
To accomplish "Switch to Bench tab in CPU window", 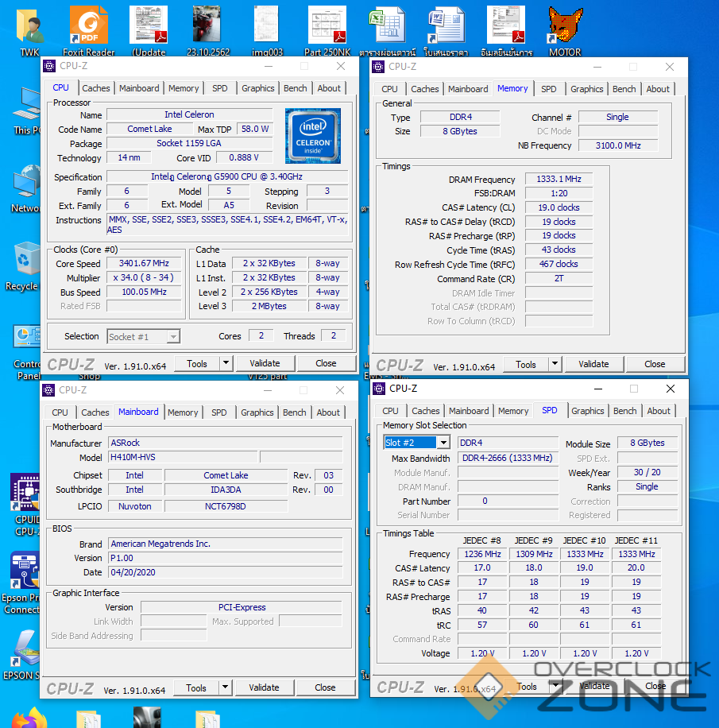I will point(296,88).
